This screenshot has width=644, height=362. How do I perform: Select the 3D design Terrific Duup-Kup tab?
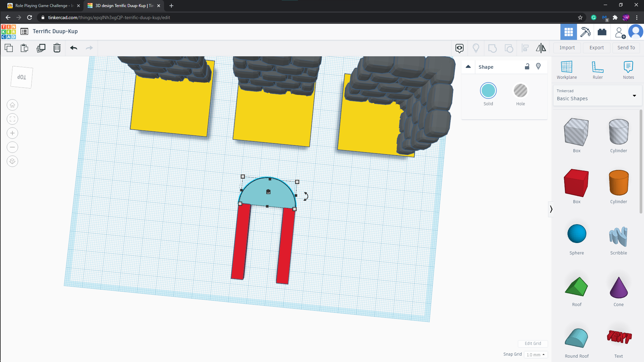123,6
